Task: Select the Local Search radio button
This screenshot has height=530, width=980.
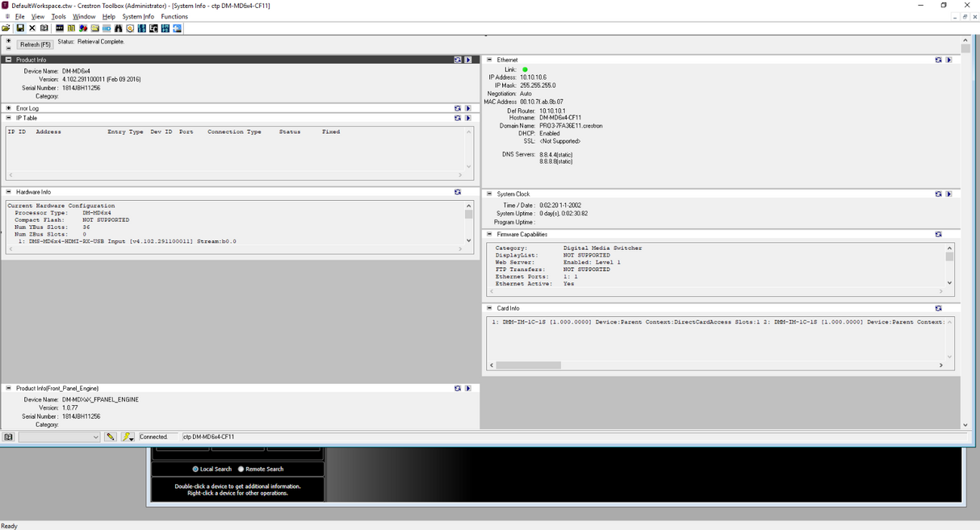Action: (x=195, y=469)
